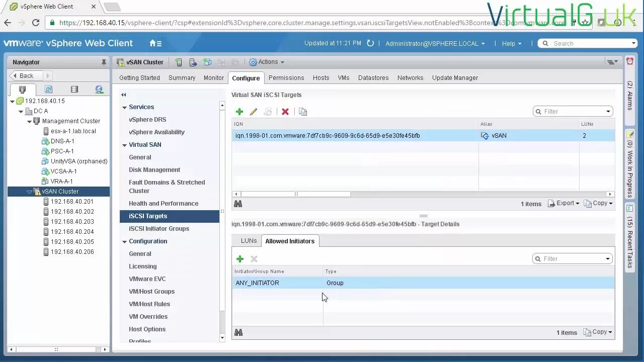Collapse the DC A datacenter node
The height and width of the screenshot is (362, 644).
coord(21,111)
